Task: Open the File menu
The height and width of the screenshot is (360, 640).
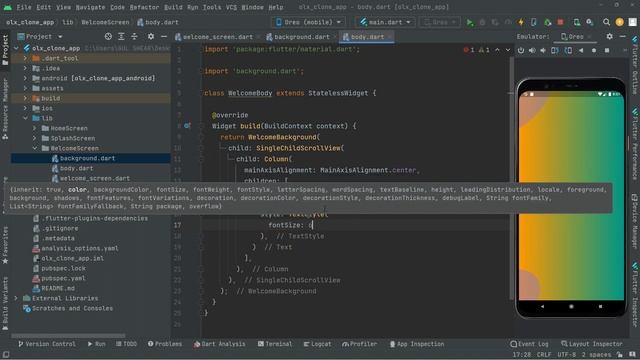Action: 24,7
